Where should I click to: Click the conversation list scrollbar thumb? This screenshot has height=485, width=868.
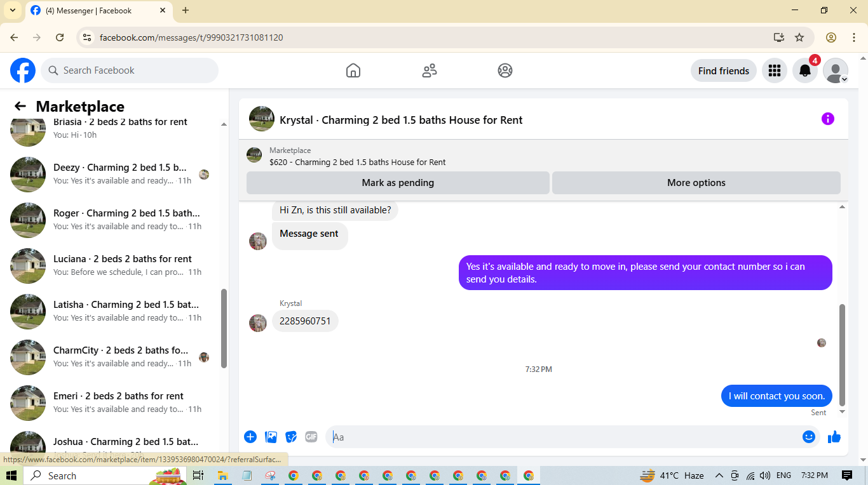(224, 328)
